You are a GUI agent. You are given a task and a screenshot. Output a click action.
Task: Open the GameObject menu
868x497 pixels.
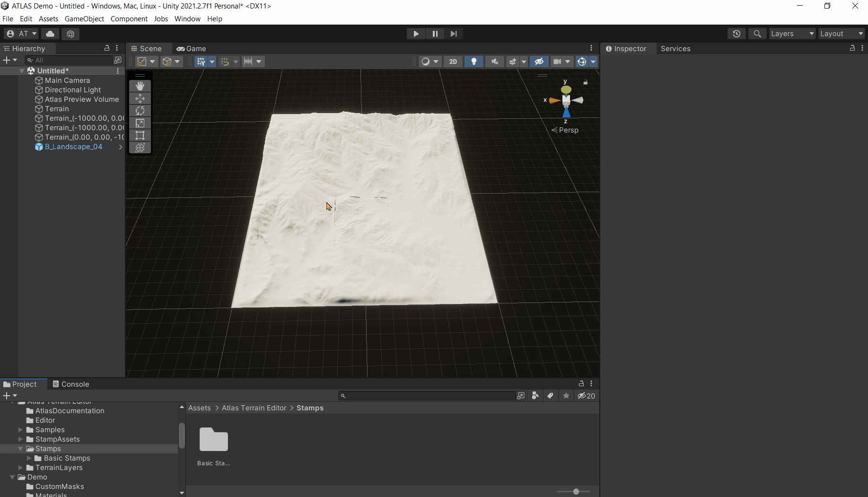(84, 19)
